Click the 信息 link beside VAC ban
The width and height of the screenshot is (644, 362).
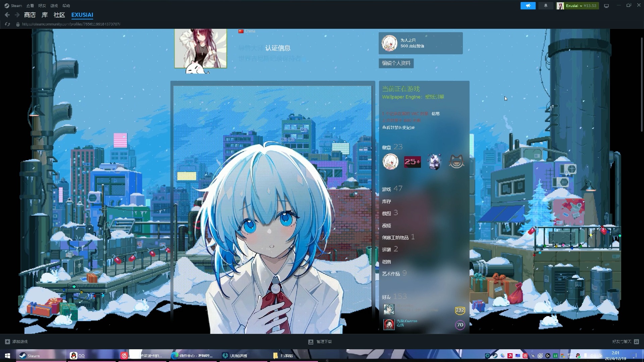tap(435, 114)
